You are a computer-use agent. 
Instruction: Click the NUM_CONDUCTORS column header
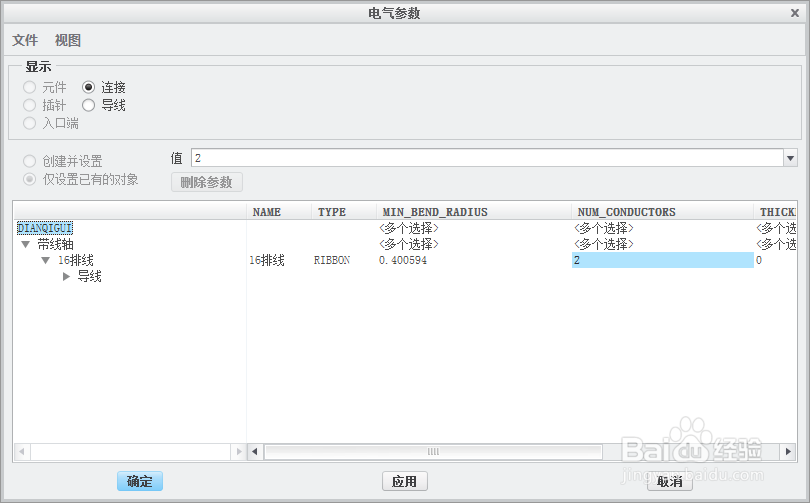tap(663, 212)
